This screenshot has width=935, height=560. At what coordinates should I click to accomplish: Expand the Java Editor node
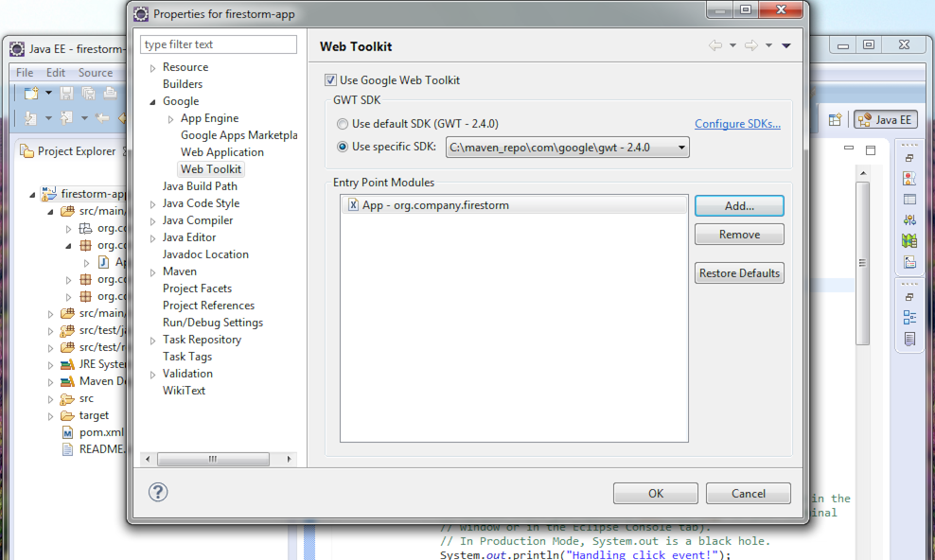(152, 238)
